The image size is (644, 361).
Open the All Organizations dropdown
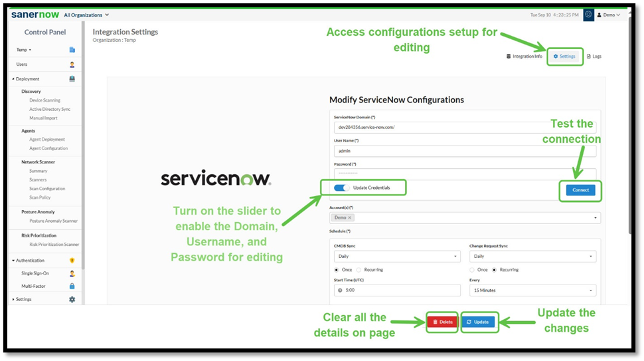point(86,15)
